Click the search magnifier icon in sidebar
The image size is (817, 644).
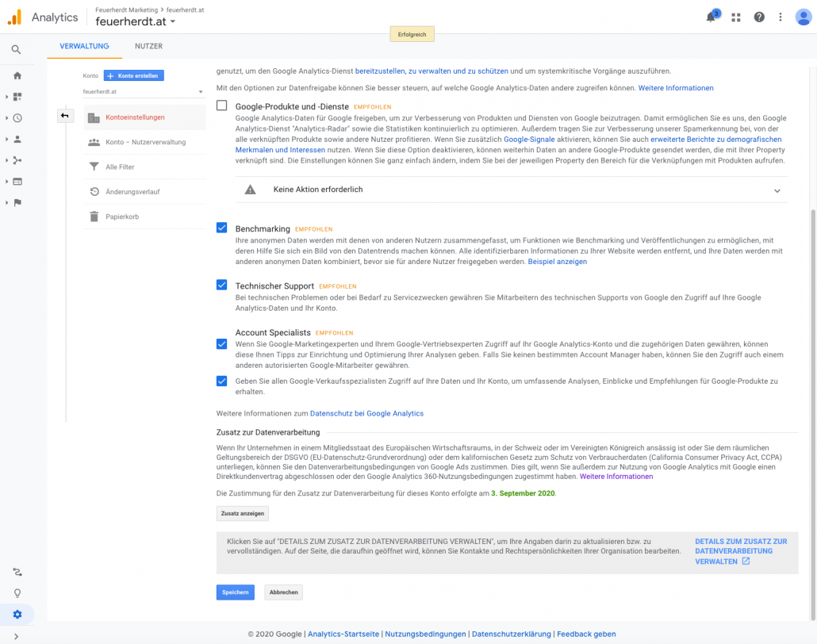coord(16,49)
